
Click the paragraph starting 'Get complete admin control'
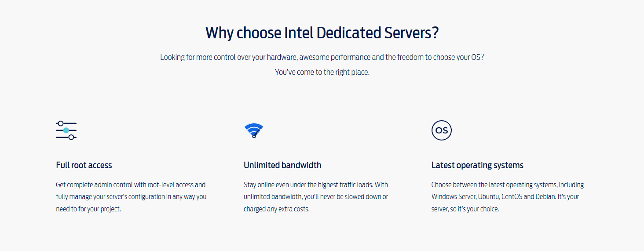click(x=131, y=197)
